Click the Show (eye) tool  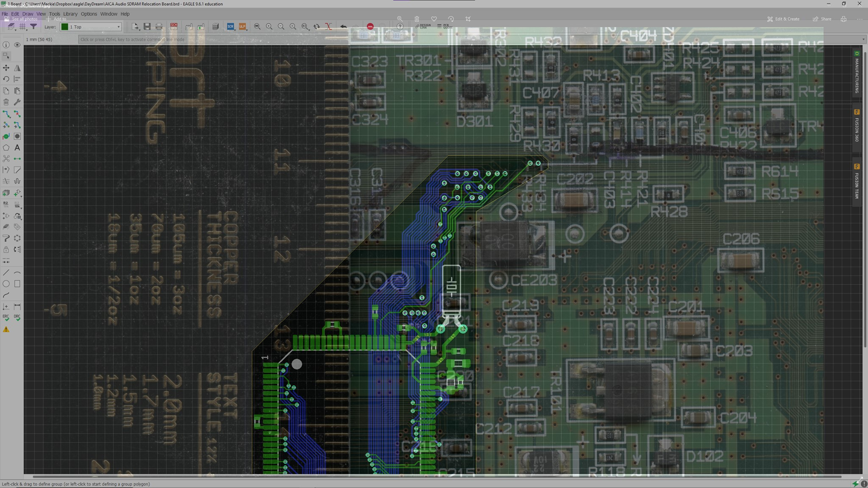17,44
